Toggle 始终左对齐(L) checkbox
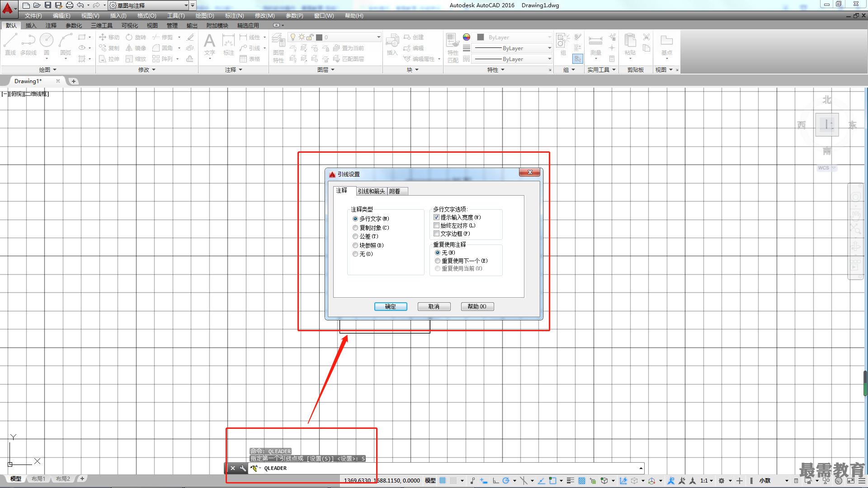Image resolution: width=868 pixels, height=488 pixels. pyautogui.click(x=436, y=225)
